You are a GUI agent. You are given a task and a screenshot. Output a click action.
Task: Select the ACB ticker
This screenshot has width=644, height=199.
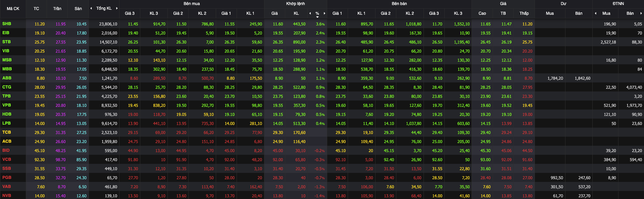7,141
